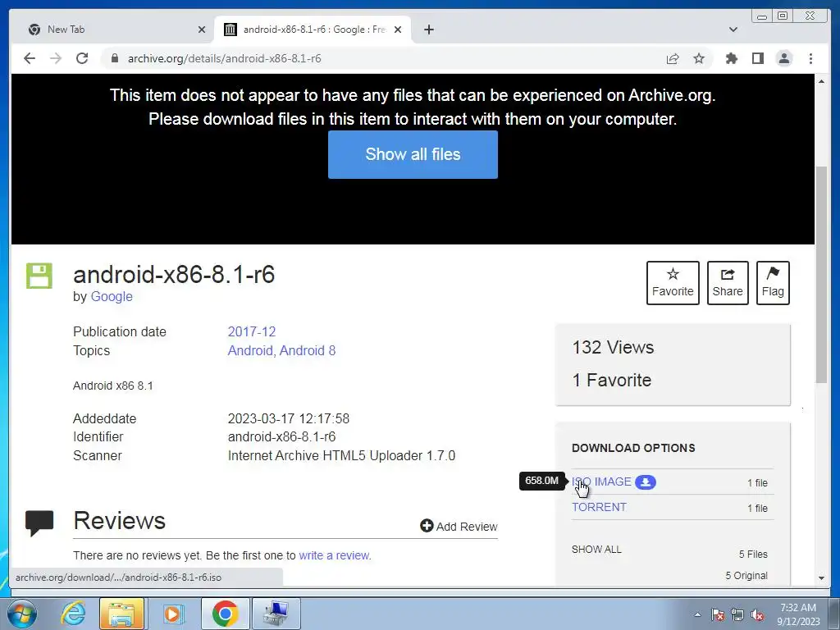Click the network tray icon

pos(737,614)
